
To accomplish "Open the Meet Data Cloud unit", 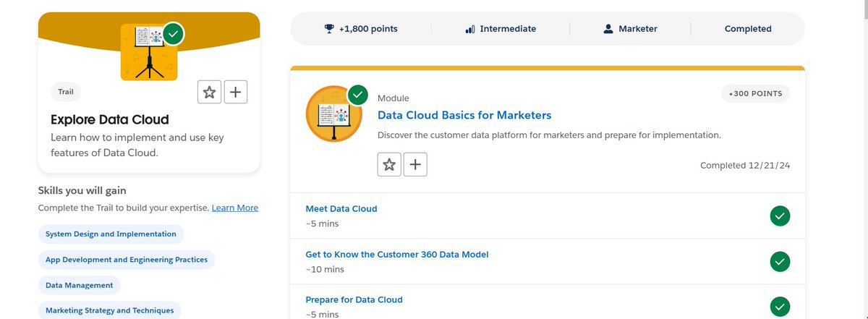I will [x=341, y=208].
